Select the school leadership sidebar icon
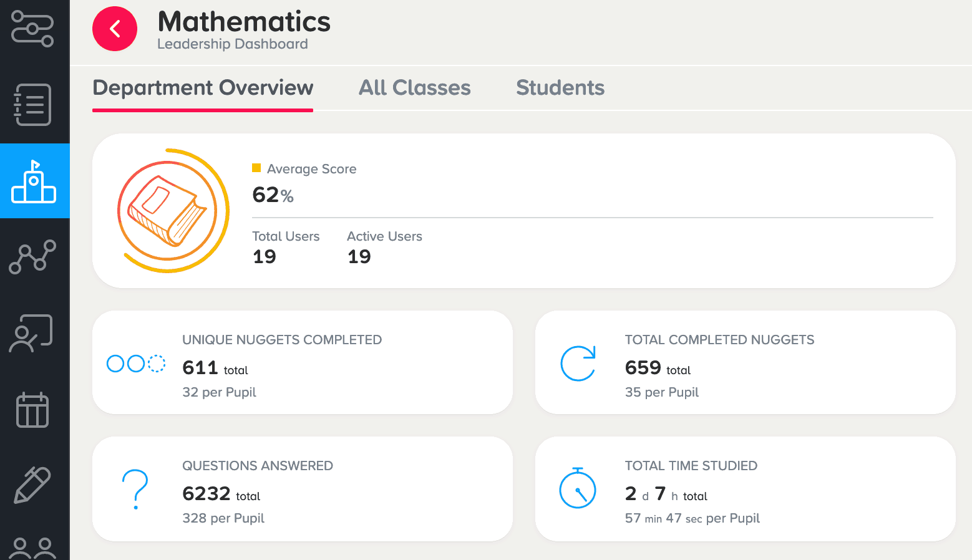The image size is (972, 560). click(34, 181)
